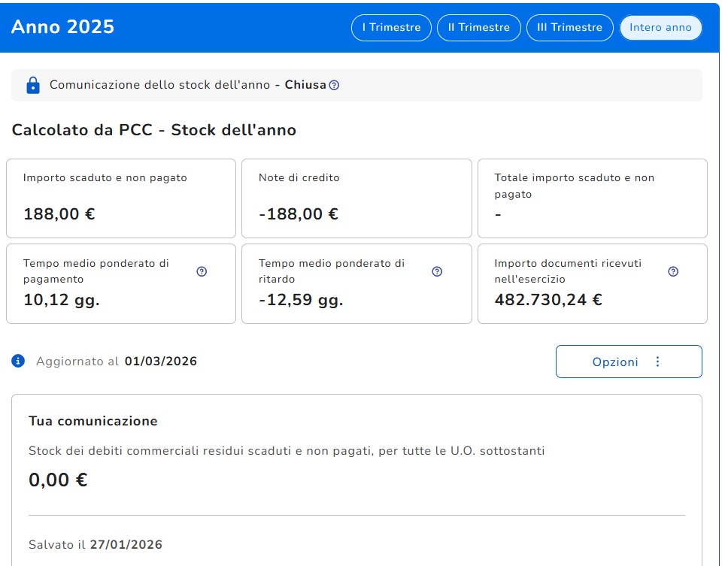The image size is (728, 566).
Task: Click the three-dots icon in Opzioni
Action: pyautogui.click(x=657, y=362)
